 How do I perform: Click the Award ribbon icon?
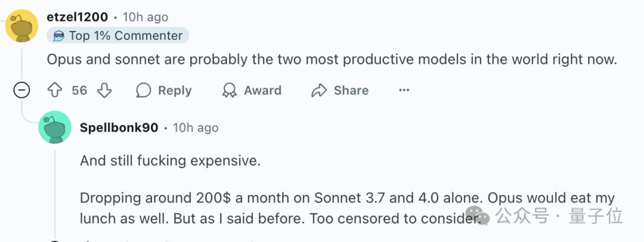[x=229, y=90]
